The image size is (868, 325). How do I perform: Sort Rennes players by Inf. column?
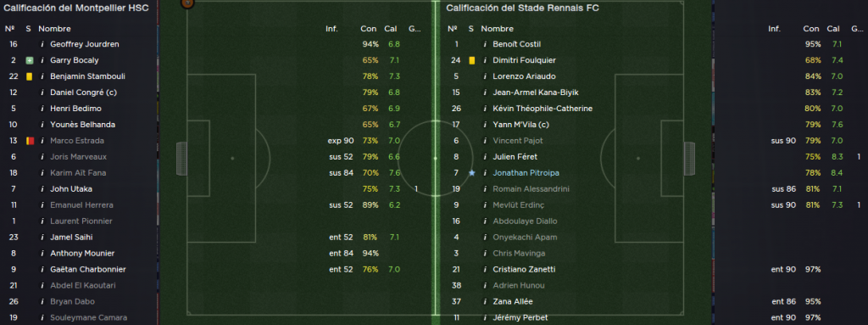(x=775, y=29)
